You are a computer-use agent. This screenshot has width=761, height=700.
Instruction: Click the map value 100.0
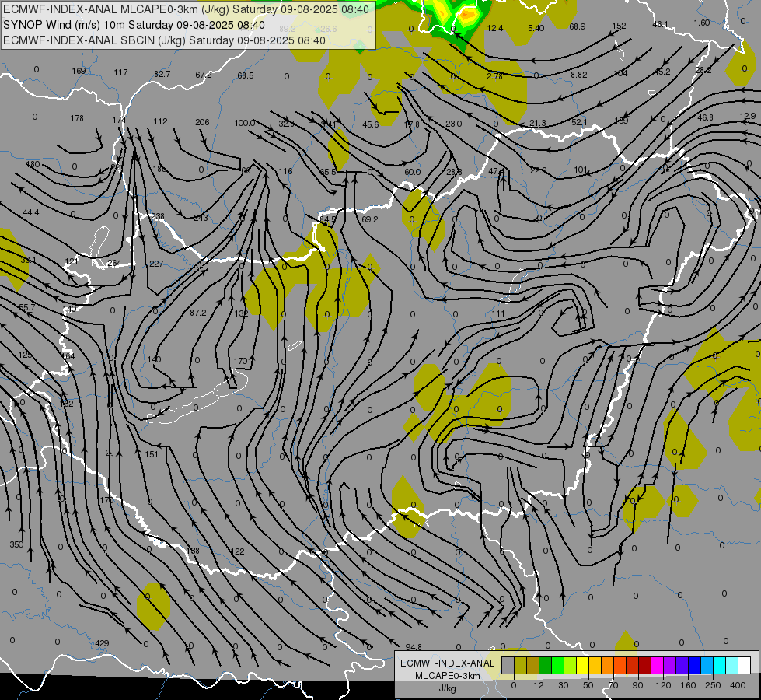(245, 123)
